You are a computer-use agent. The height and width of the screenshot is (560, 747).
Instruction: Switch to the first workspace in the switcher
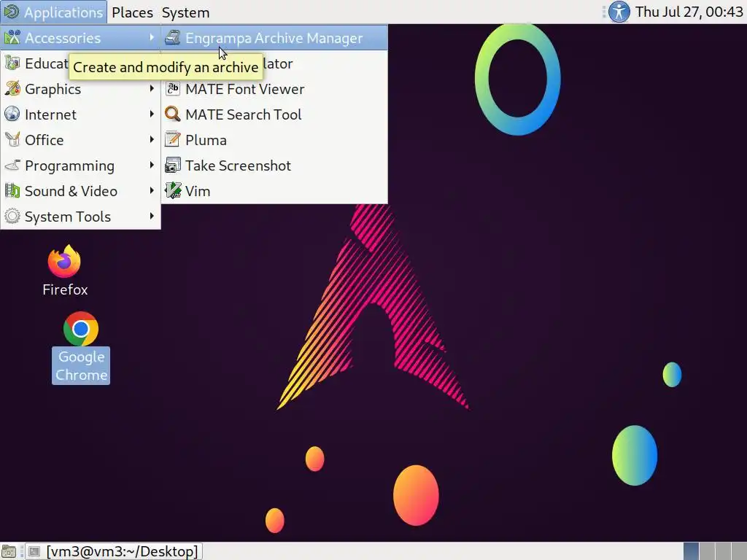pos(691,551)
